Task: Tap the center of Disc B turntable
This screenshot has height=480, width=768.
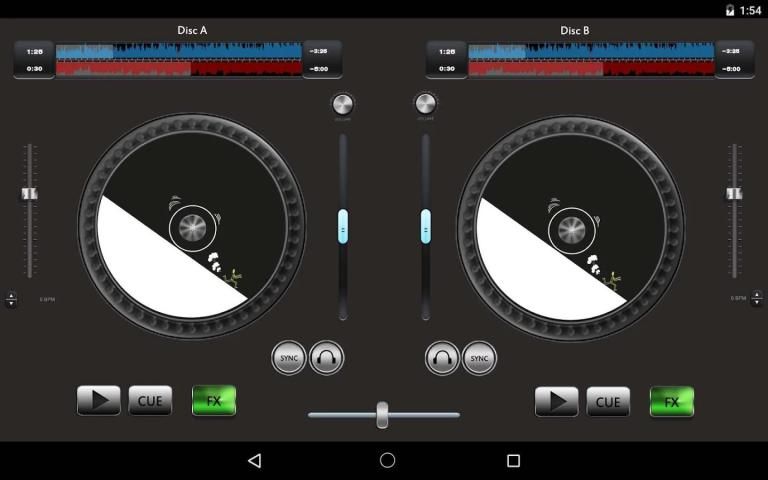Action: pyautogui.click(x=571, y=228)
